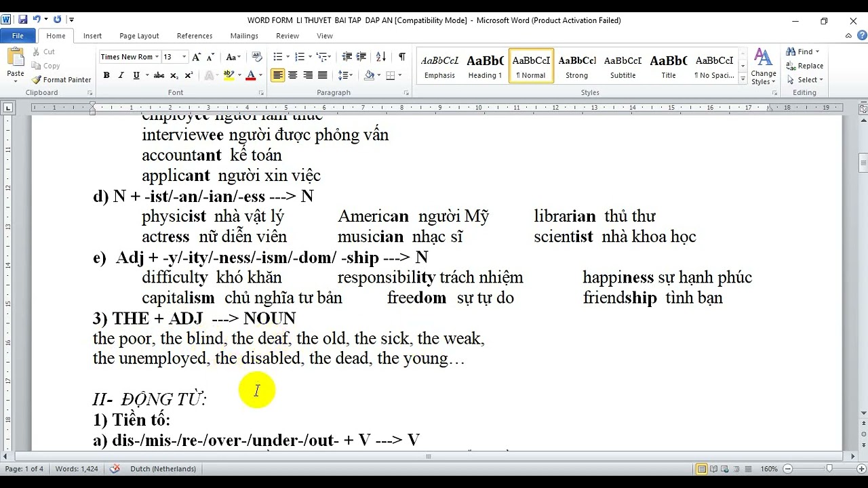Click Grow Font icon
The width and height of the screenshot is (868, 488).
[x=196, y=57]
